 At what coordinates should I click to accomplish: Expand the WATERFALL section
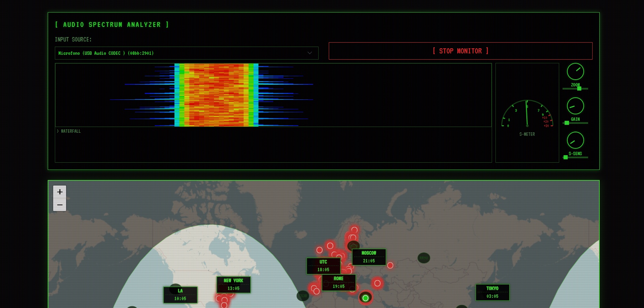coord(69,131)
